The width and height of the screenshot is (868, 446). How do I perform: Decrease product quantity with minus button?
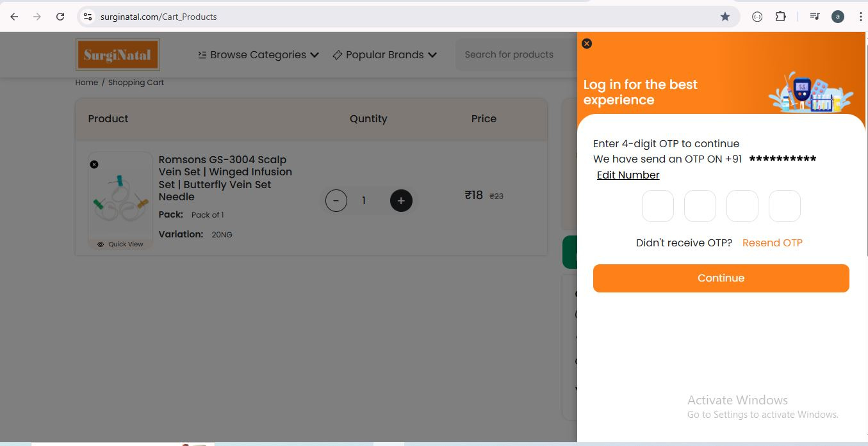[x=336, y=201]
